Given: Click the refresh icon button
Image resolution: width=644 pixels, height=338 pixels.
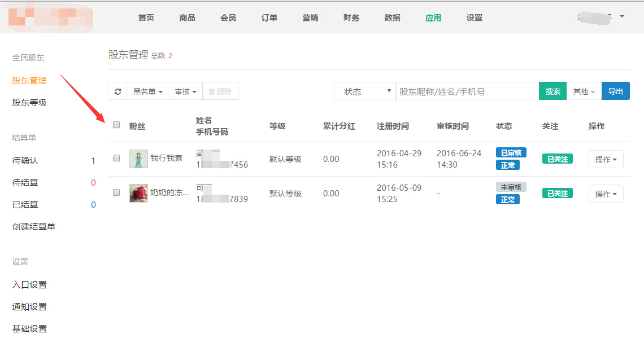Looking at the screenshot, I should click(118, 91).
